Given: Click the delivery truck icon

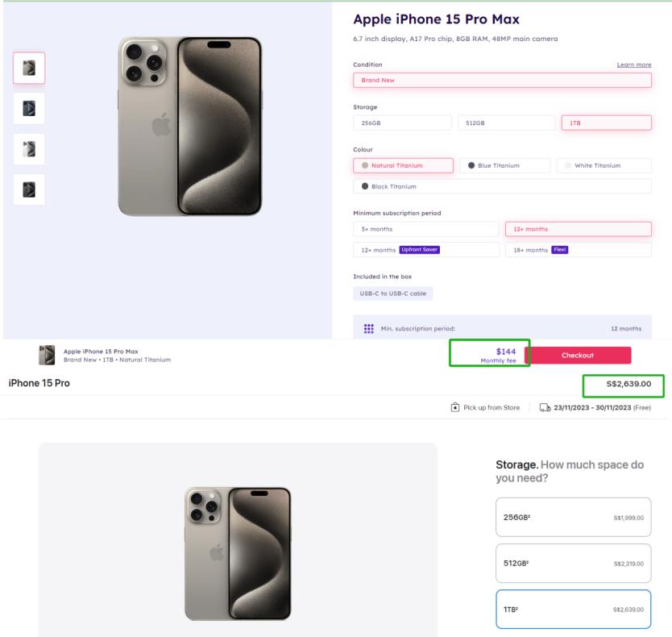Looking at the screenshot, I should tap(545, 407).
